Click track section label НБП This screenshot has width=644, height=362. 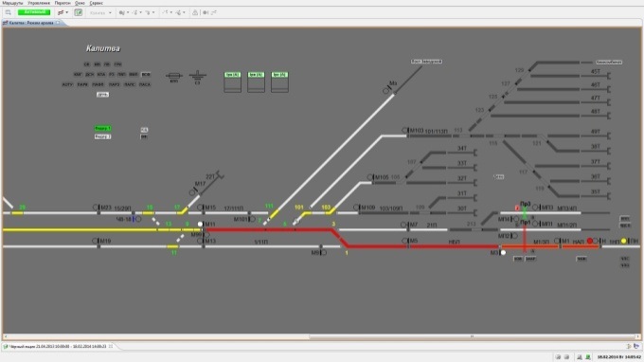(x=455, y=242)
